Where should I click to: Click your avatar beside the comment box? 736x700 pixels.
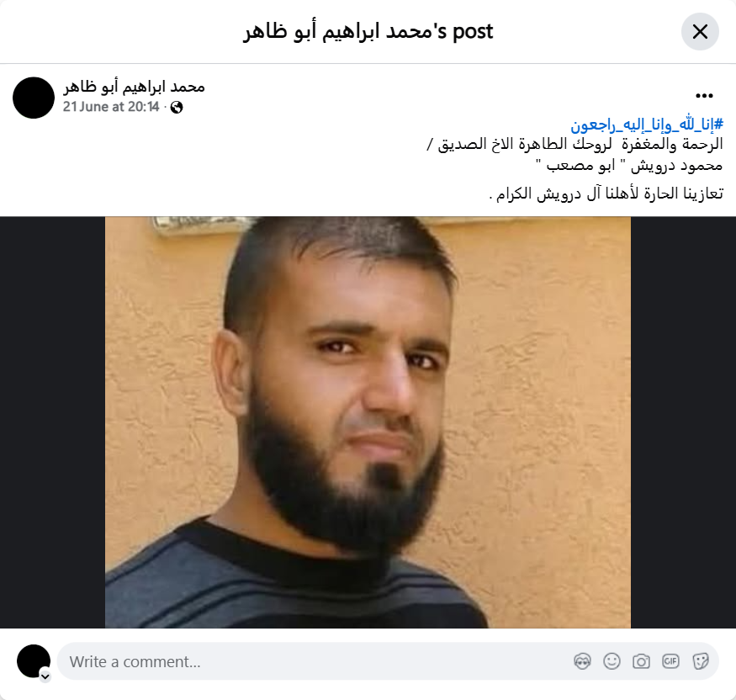34,661
